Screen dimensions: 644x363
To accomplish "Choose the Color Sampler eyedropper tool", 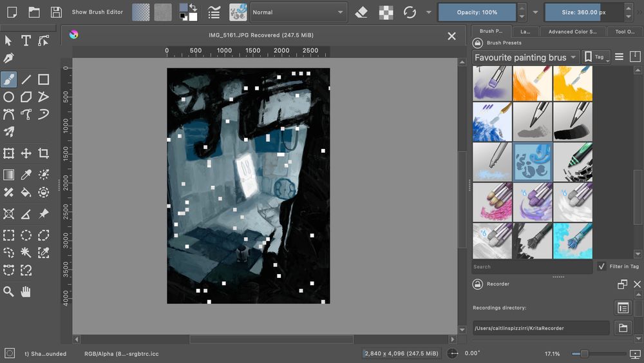I will pos(26,174).
